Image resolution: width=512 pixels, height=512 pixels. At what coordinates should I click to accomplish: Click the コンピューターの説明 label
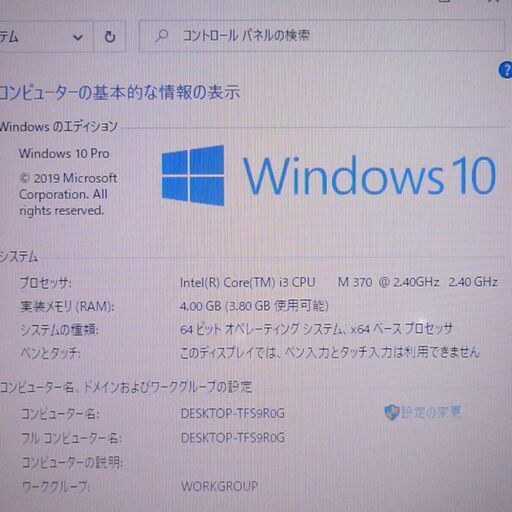pyautogui.click(x=72, y=462)
